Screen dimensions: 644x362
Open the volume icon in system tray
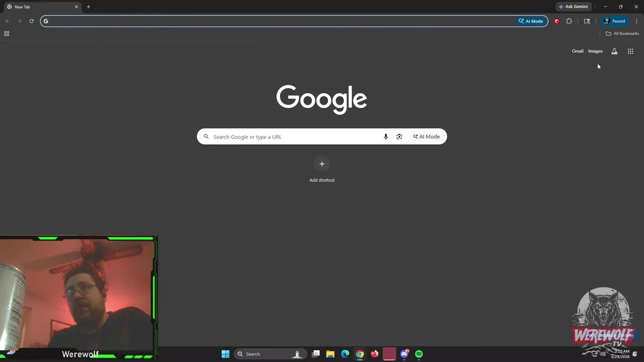[x=603, y=354]
